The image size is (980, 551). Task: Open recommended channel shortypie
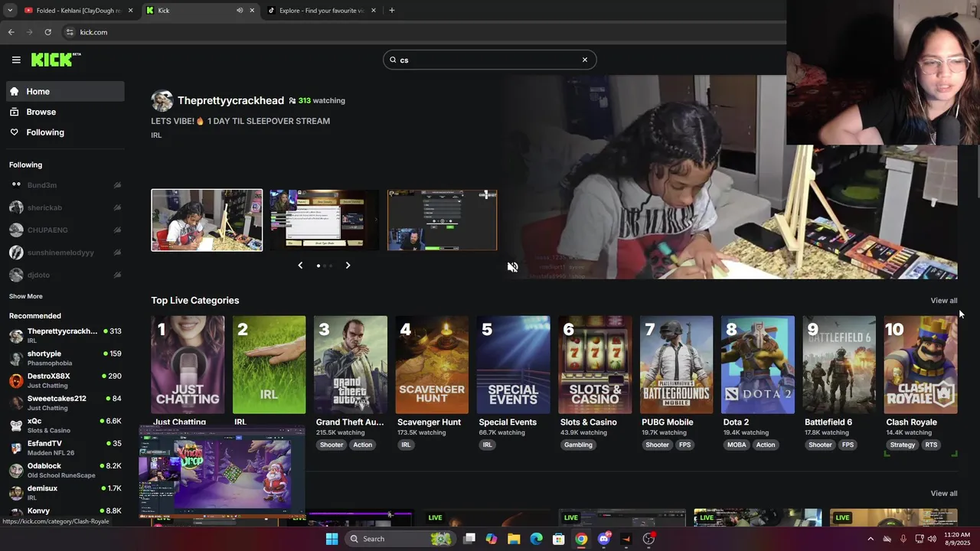(x=65, y=358)
